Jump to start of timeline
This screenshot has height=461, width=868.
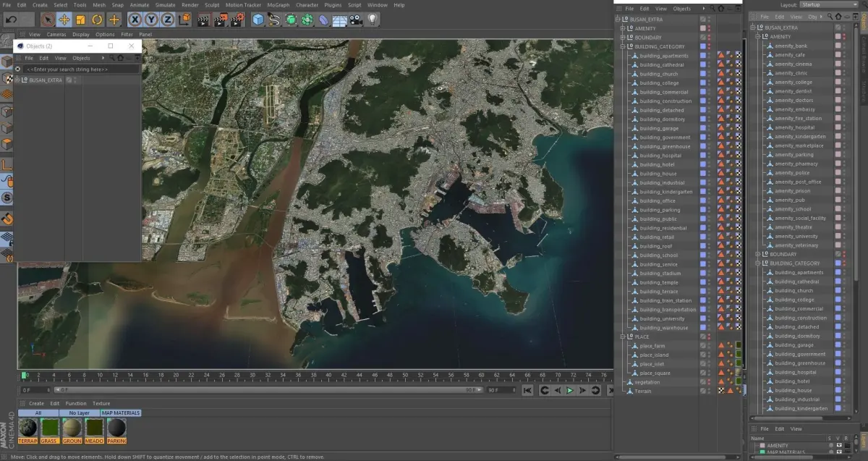point(527,391)
